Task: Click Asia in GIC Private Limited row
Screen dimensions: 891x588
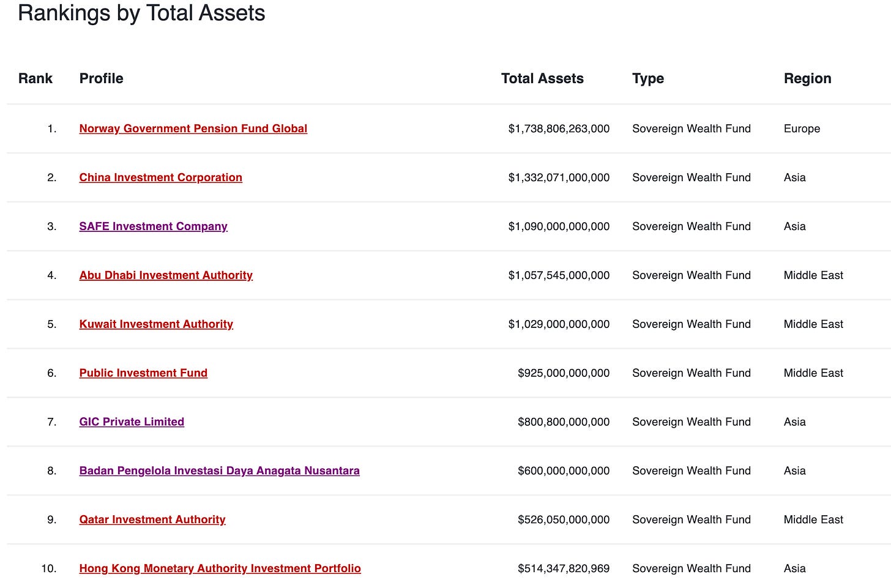Action: [x=795, y=422]
